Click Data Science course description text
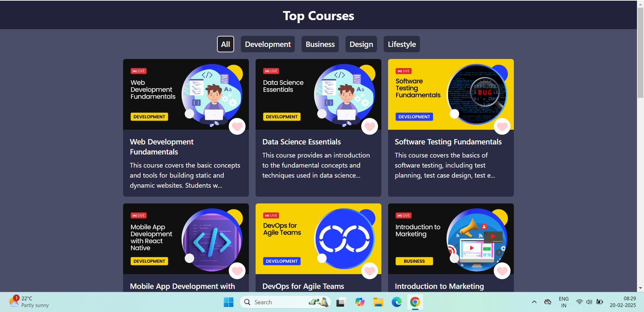The width and height of the screenshot is (644, 312). [316, 165]
